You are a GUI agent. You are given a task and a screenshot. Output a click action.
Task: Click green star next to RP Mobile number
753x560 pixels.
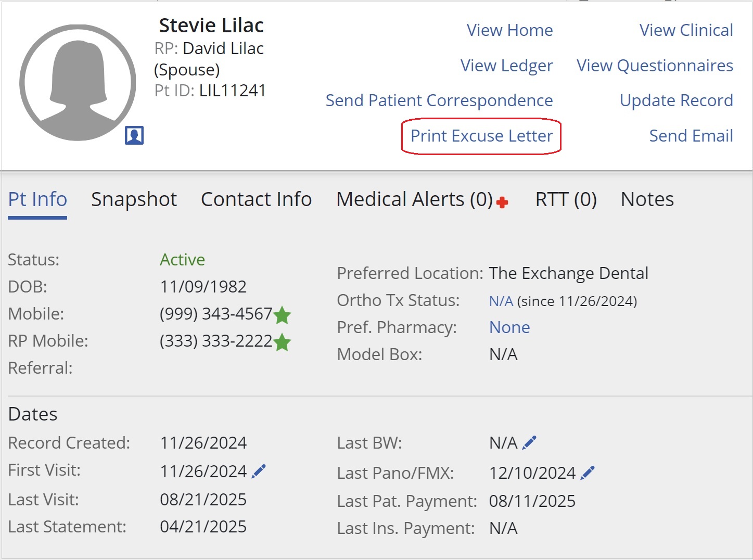tap(282, 342)
